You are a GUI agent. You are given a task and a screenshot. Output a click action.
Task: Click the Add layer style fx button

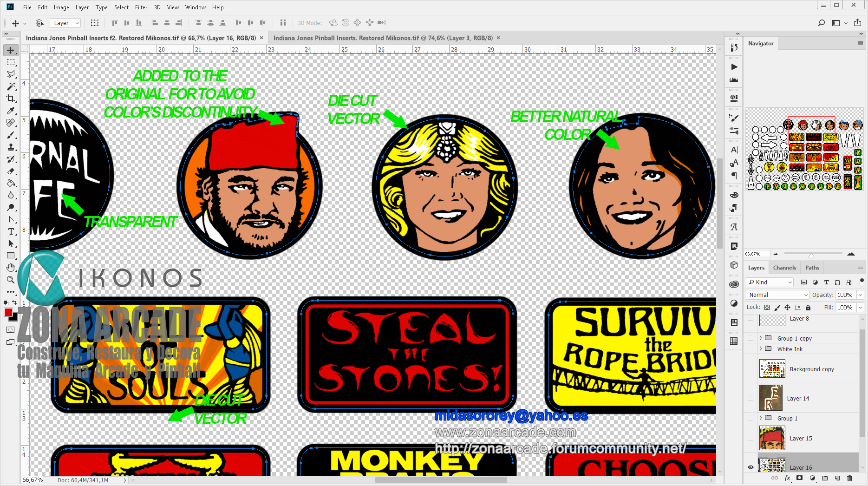pyautogui.click(x=787, y=478)
